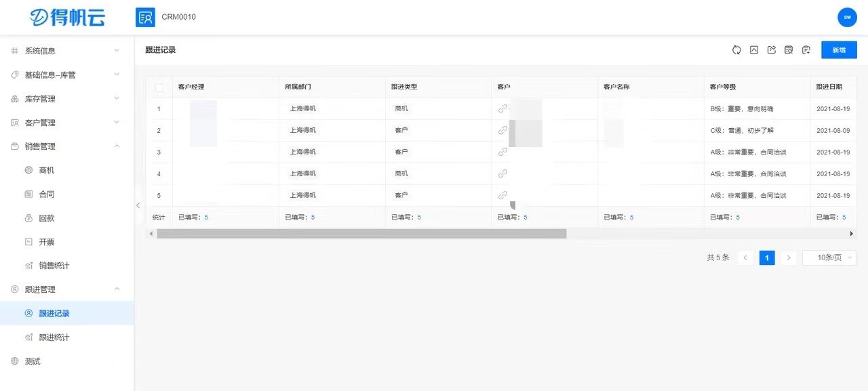Viewport: 868px width, 391px height.
Task: Click the collapse panel icon near refresh
Action: pos(754,49)
